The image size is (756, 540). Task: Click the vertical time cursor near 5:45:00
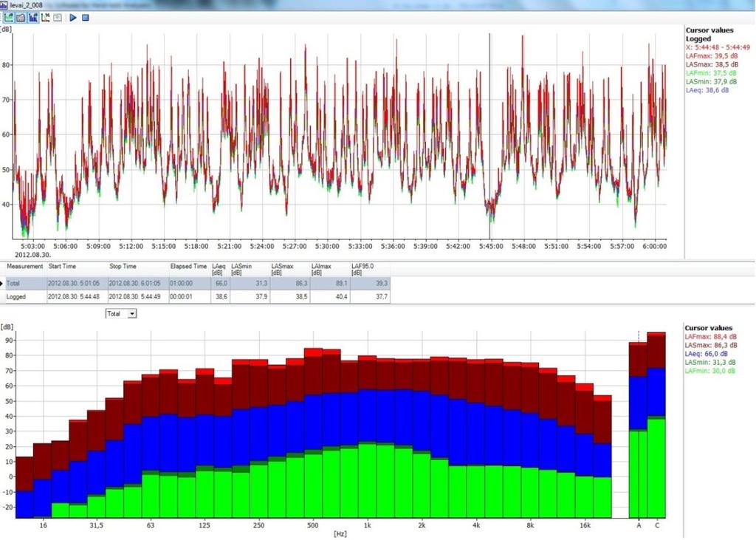click(490, 136)
